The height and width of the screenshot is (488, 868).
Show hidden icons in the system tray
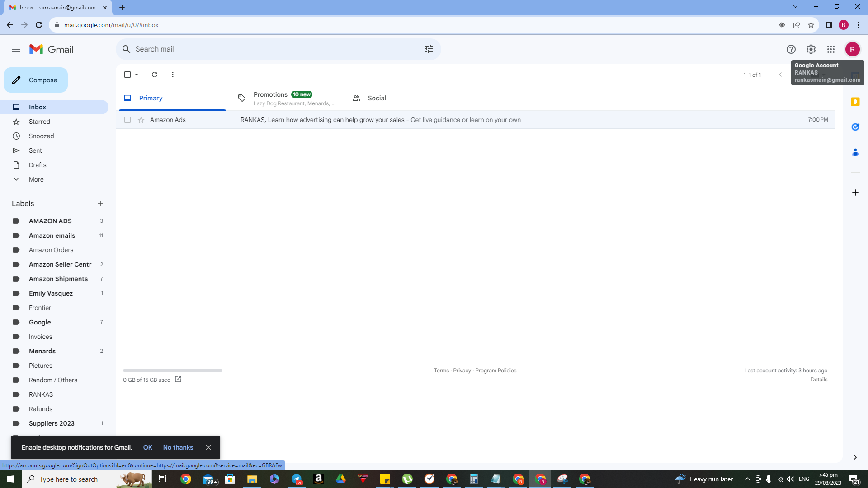[747, 479]
